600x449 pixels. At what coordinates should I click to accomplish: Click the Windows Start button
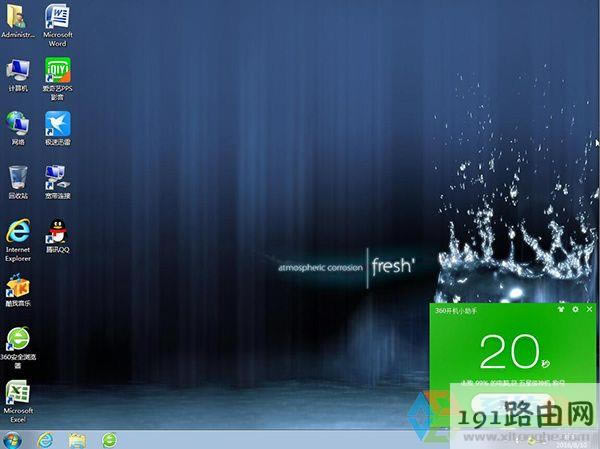[13, 440]
